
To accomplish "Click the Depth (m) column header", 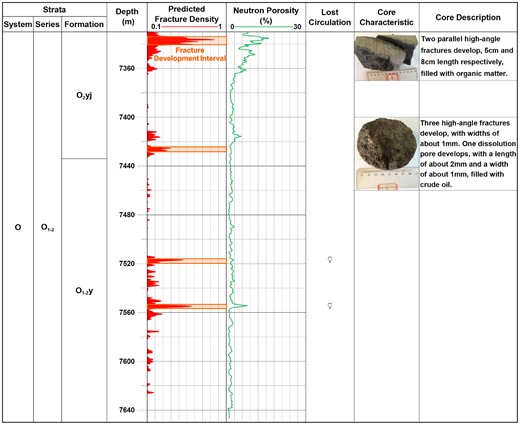I will pyautogui.click(x=127, y=17).
